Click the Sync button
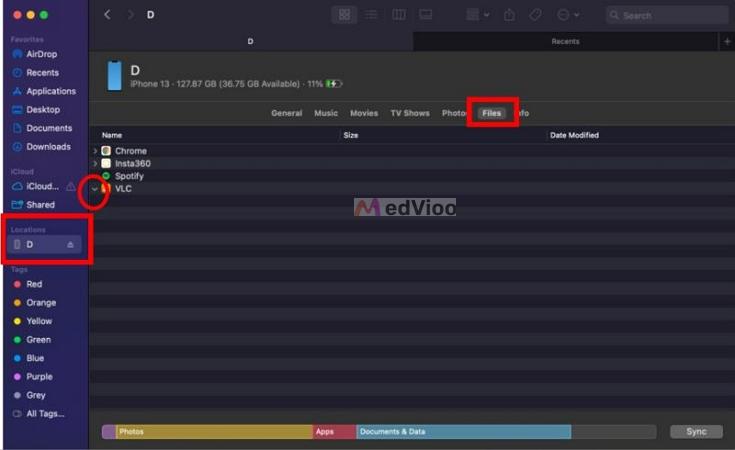The height and width of the screenshot is (450, 735). click(696, 431)
